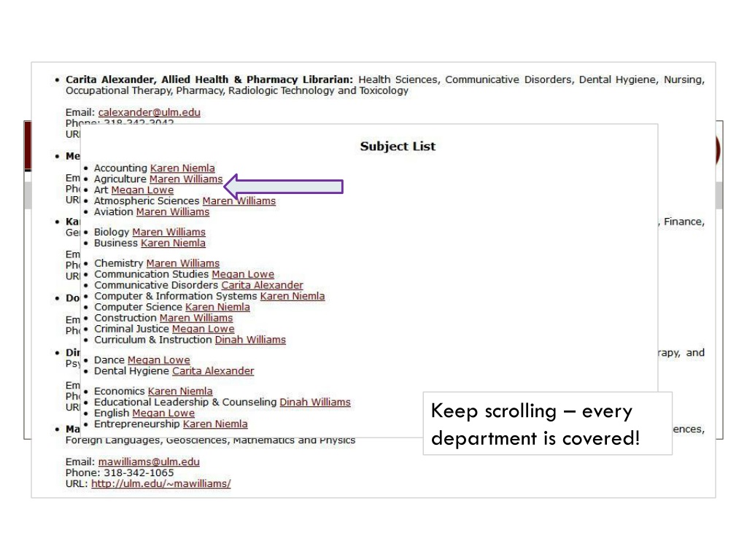Select the Computer Science subject text
The width and height of the screenshot is (747, 560).
tap(138, 307)
